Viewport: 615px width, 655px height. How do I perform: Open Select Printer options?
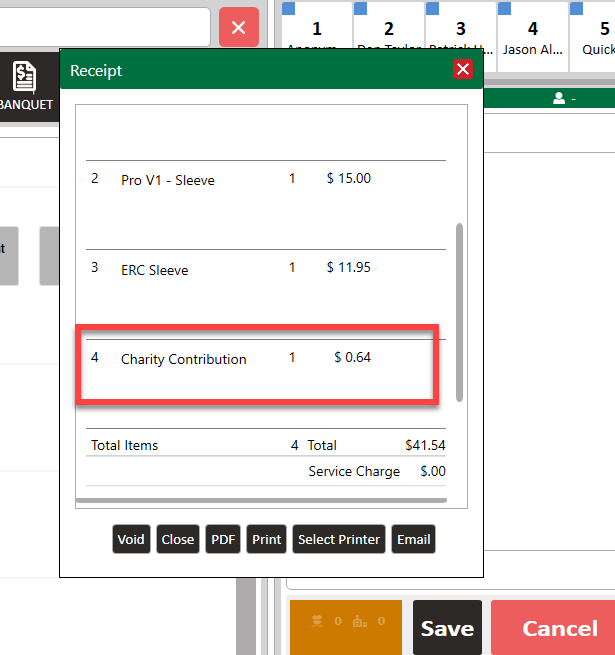[339, 539]
